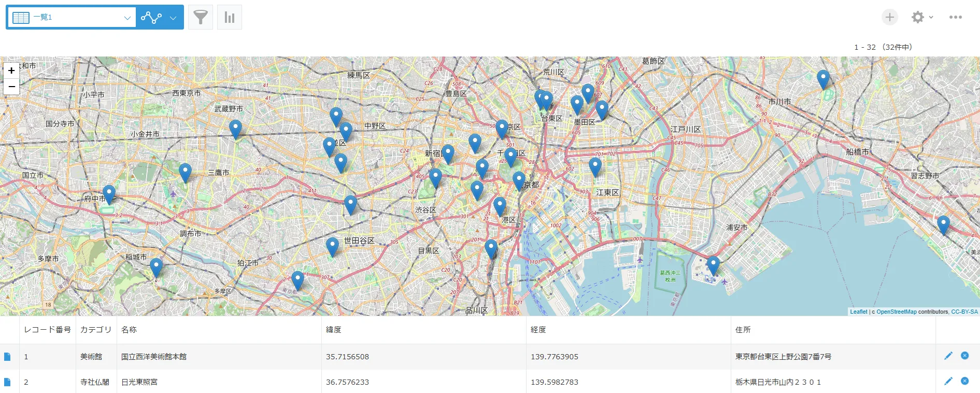The height and width of the screenshot is (393, 980).
Task: Open record 1 details document icon
Action: (7, 357)
